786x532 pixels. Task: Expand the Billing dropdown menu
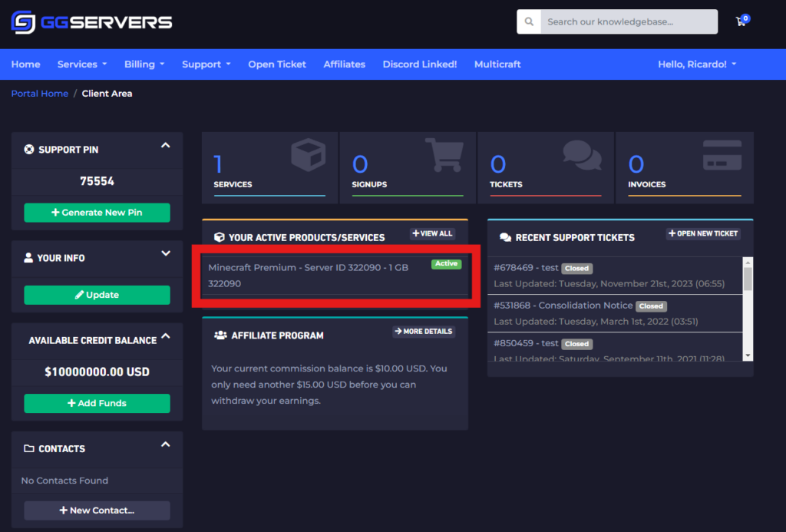(x=144, y=64)
